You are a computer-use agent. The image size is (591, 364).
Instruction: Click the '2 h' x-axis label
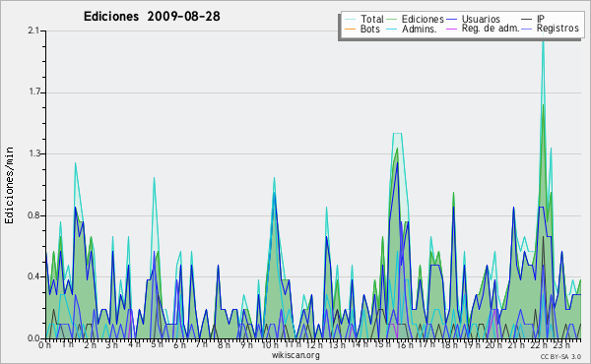tap(90, 345)
